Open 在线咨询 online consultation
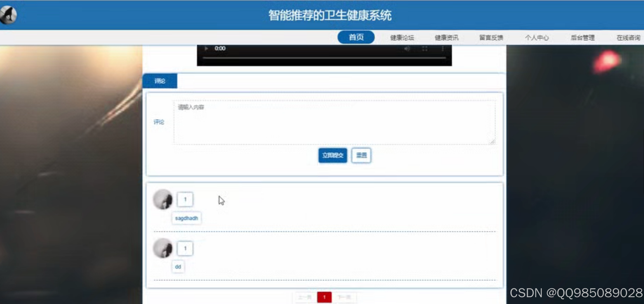644x304 pixels. click(628, 38)
